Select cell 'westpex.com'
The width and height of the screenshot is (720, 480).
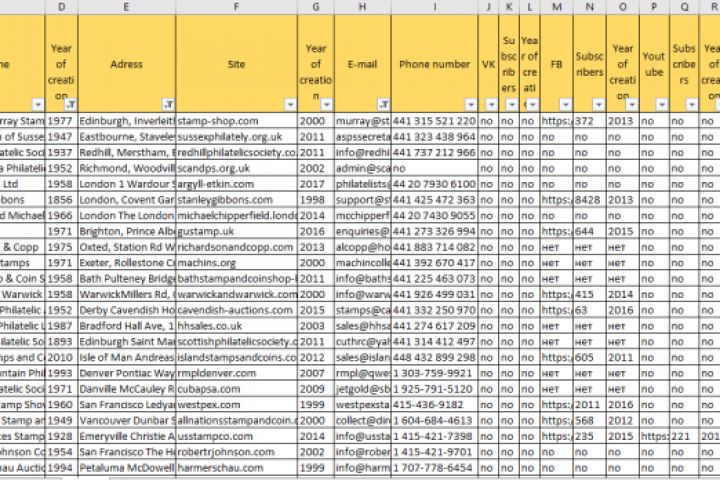tap(236, 405)
